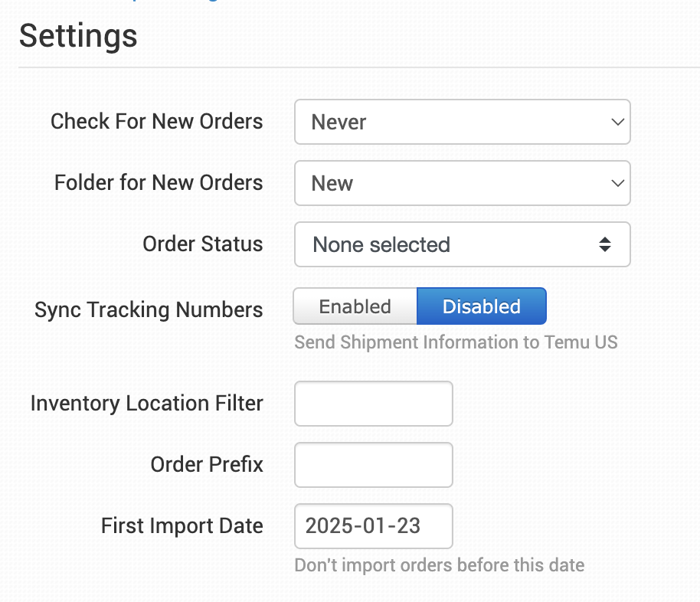The width and height of the screenshot is (700, 602).
Task: Click the up-down arrows on Order Status
Action: (x=605, y=244)
